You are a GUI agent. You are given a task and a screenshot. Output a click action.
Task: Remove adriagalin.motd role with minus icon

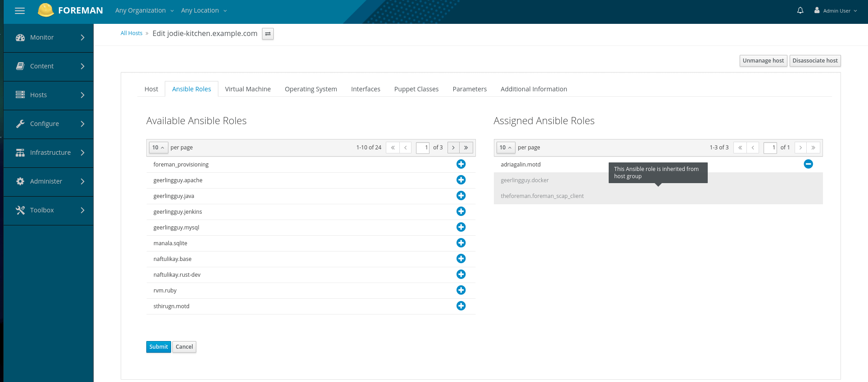[x=809, y=164]
